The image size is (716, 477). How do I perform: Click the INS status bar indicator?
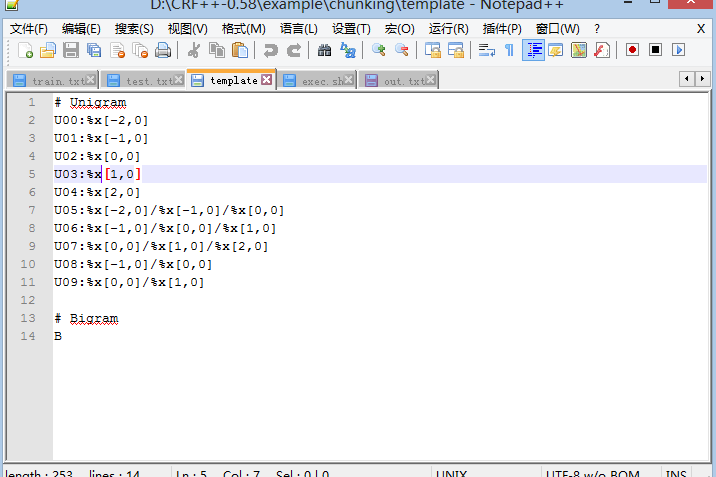676,474
